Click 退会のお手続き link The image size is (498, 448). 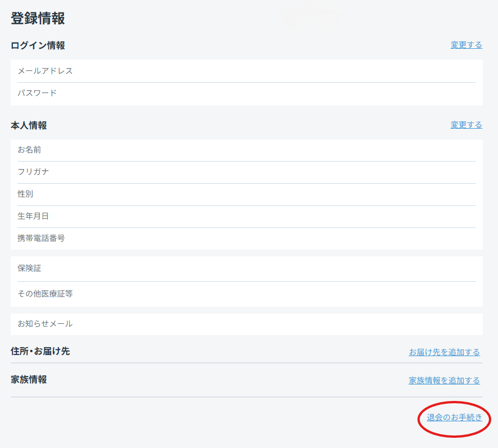click(454, 417)
